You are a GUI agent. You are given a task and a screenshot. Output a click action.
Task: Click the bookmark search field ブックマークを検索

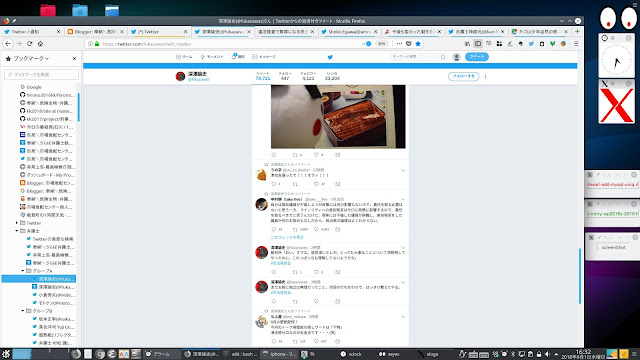pos(41,74)
